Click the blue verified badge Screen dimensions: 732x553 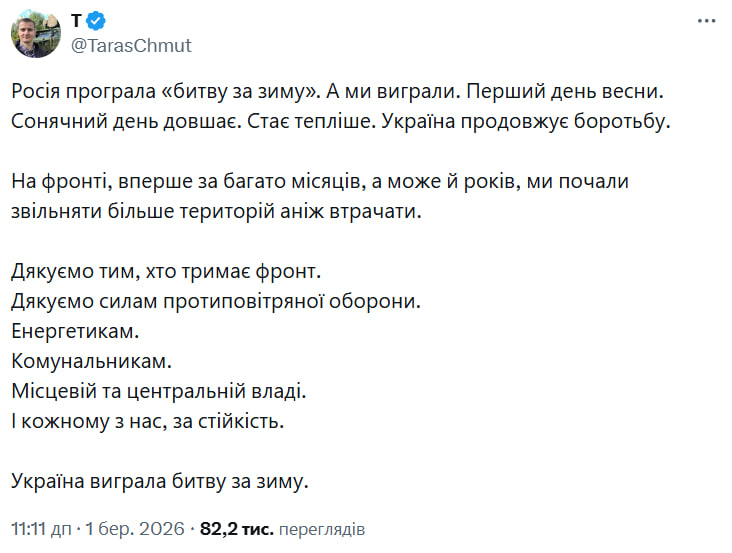99,20
